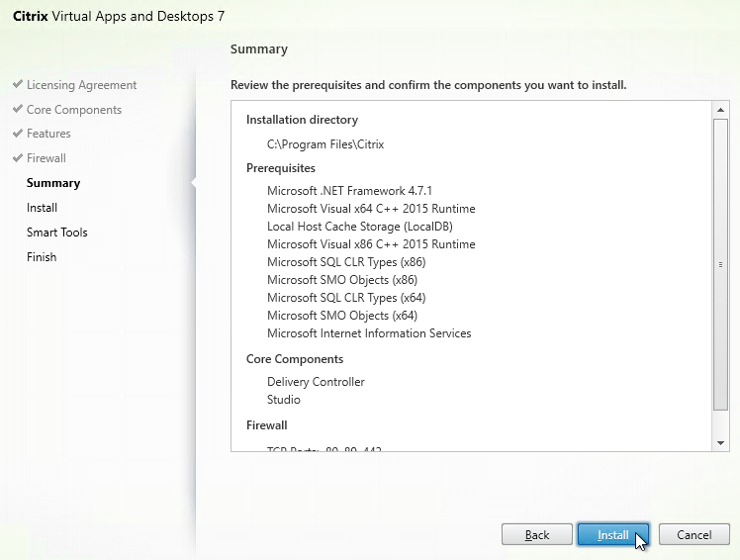Click the Prerequisites heading
Screen dimensions: 740x560
pos(281,168)
